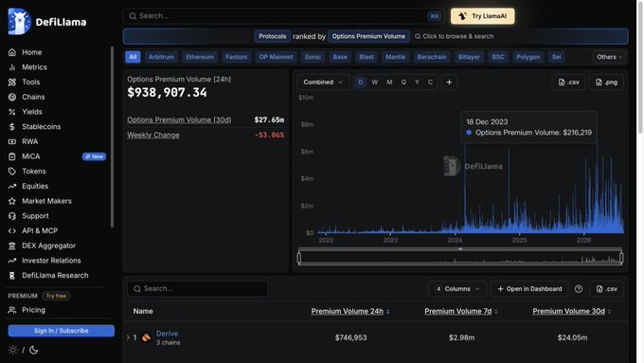The width and height of the screenshot is (644, 363).
Task: Select daily D chart interval
Action: point(361,82)
